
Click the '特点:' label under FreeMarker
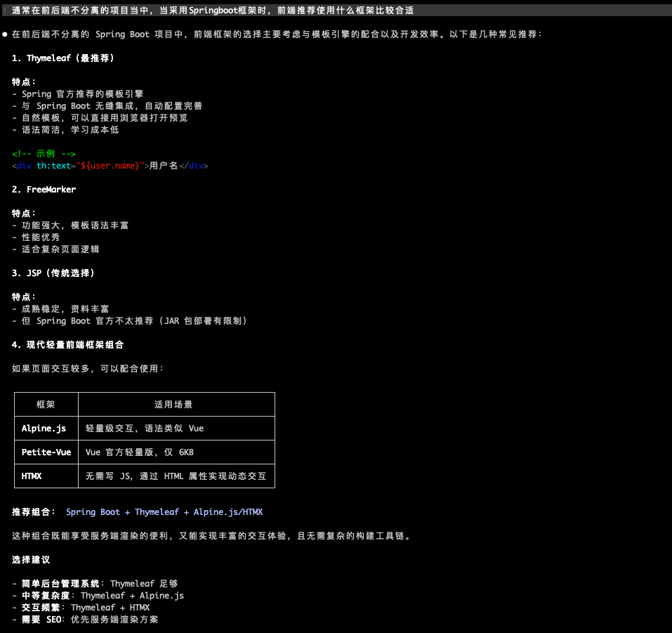[24, 213]
